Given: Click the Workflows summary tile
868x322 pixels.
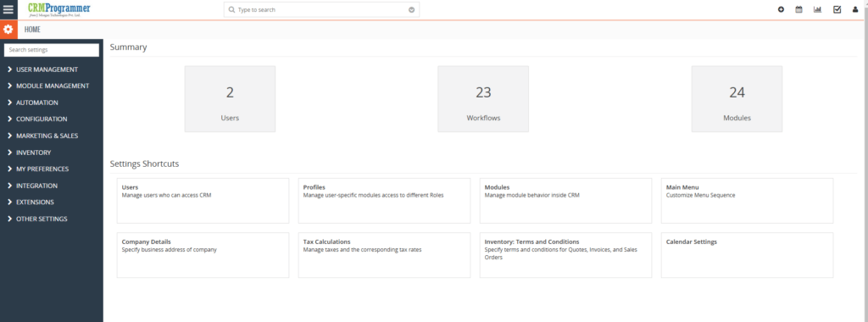Looking at the screenshot, I should (483, 99).
